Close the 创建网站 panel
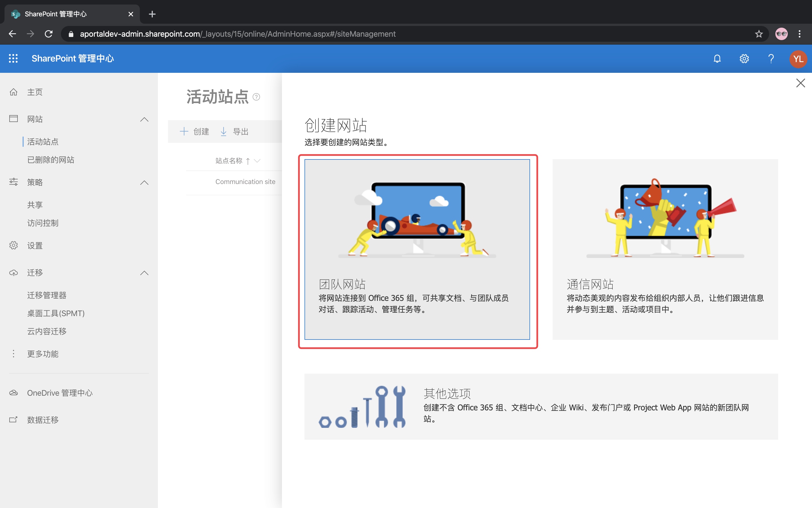812x508 pixels. click(801, 83)
